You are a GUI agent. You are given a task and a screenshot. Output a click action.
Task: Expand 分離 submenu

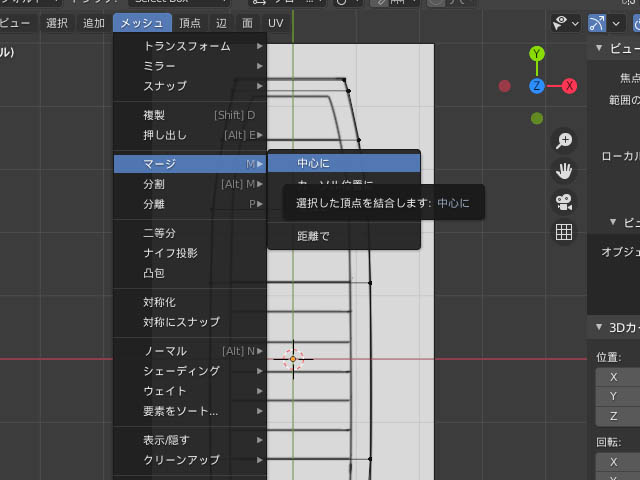[190, 204]
